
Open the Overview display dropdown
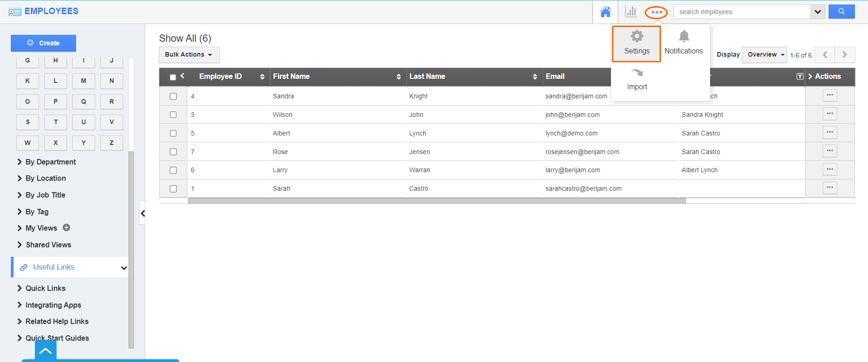click(x=764, y=55)
